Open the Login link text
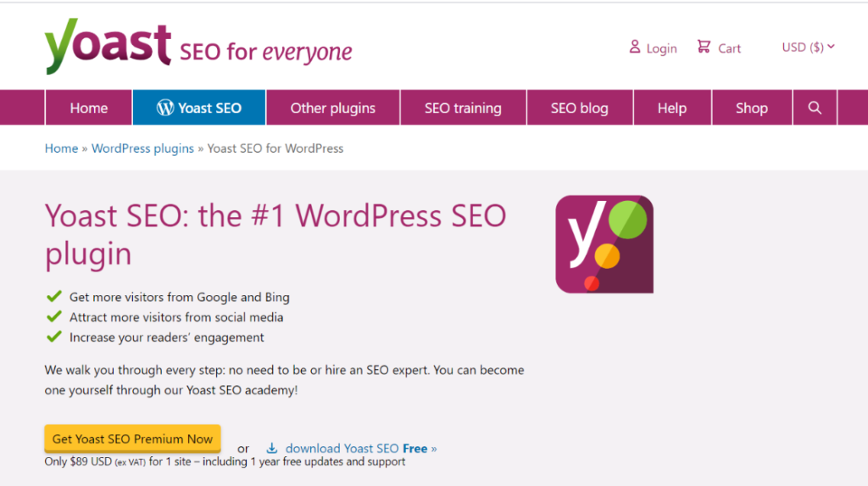The image size is (868, 486). coord(661,48)
